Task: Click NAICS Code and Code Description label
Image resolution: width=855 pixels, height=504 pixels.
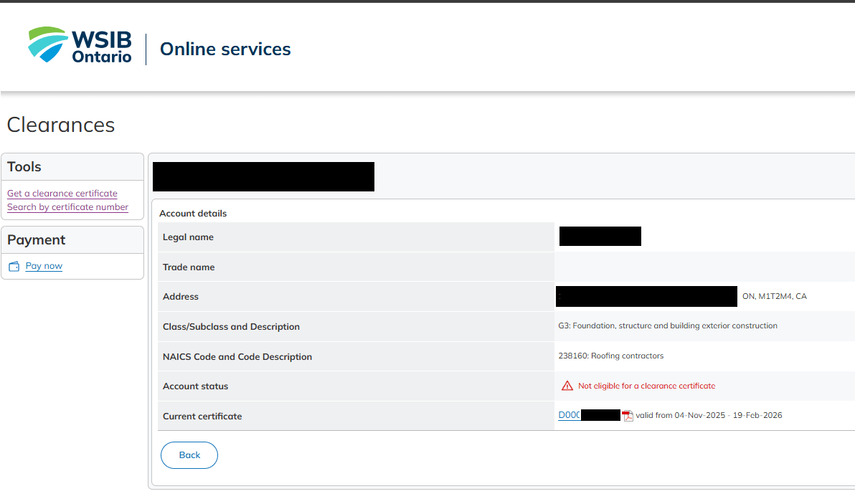Action: click(x=237, y=356)
